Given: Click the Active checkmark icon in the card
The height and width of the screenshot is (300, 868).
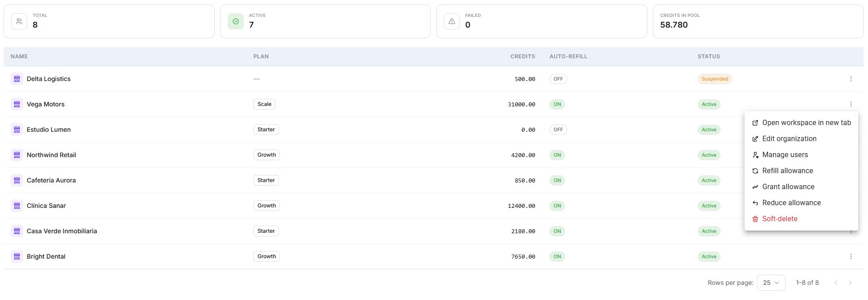Looking at the screenshot, I should click(x=236, y=21).
